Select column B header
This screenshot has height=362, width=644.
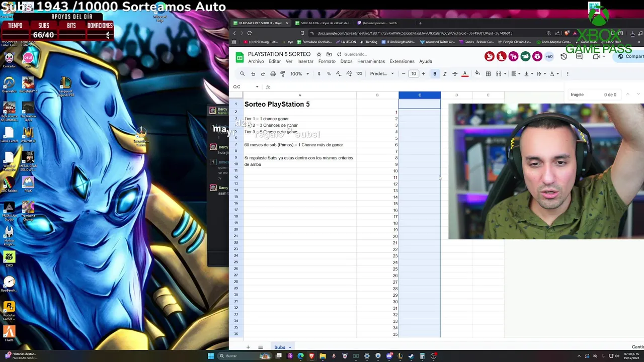click(377, 95)
